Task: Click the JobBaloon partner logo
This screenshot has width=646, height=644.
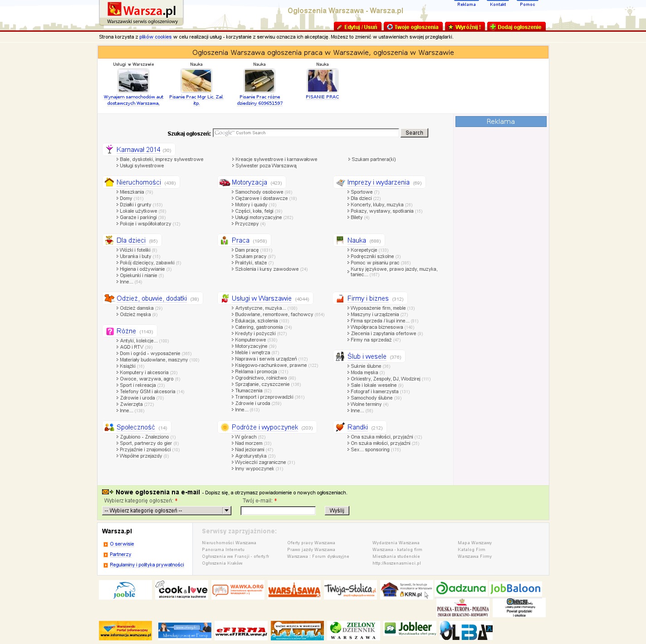Action: (515, 589)
